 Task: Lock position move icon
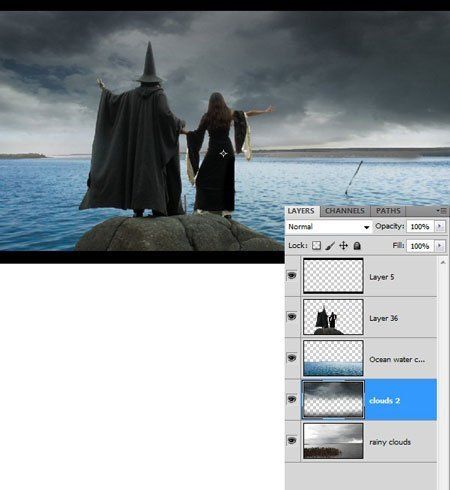coord(343,246)
